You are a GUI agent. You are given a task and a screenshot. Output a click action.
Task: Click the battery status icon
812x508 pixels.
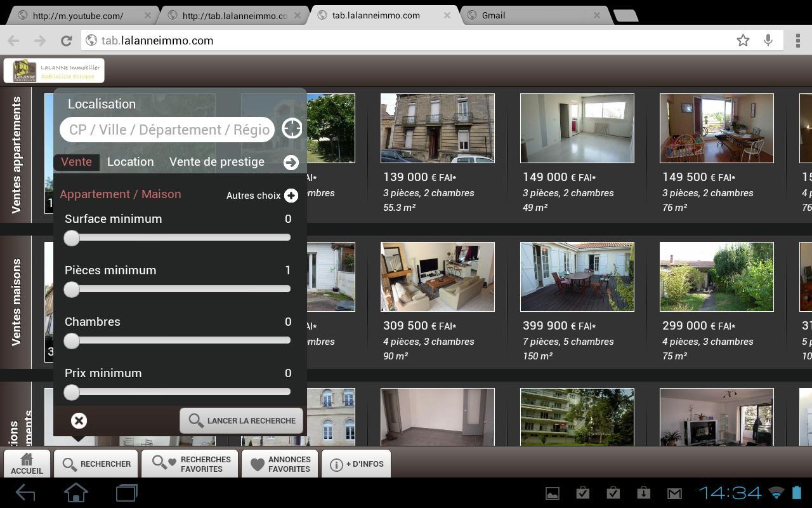click(797, 493)
